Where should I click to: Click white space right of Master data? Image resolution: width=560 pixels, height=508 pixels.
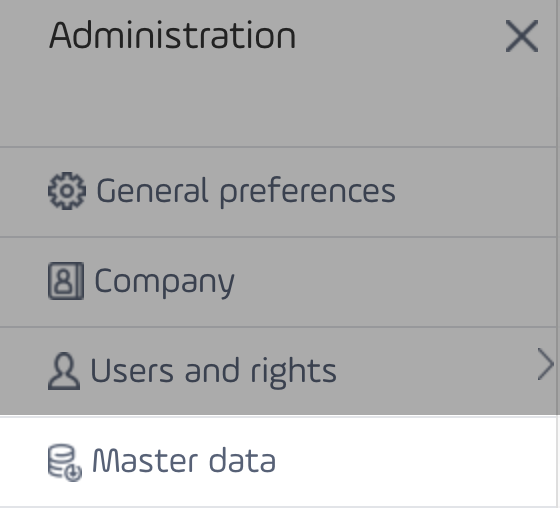click(414, 461)
